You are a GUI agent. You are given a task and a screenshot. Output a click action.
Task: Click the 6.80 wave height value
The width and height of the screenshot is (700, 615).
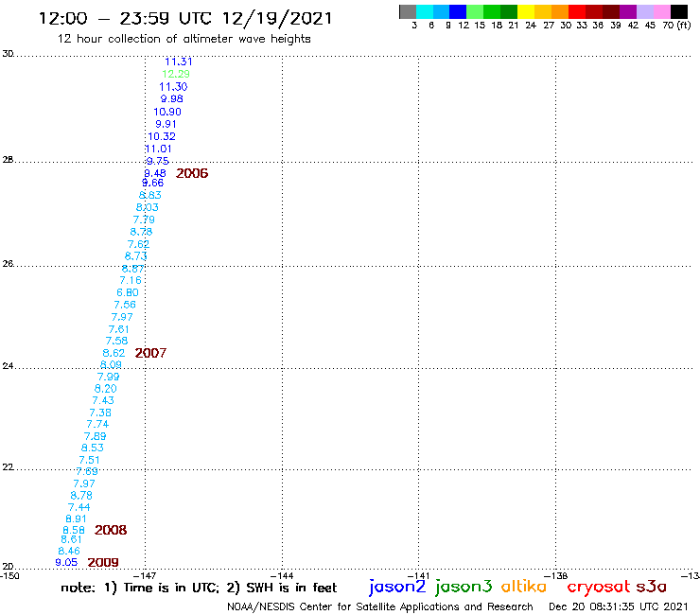128,292
